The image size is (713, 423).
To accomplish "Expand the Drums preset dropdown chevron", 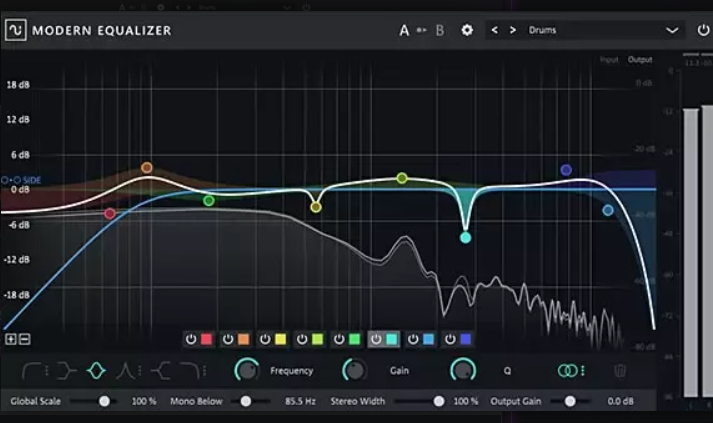I will [672, 30].
